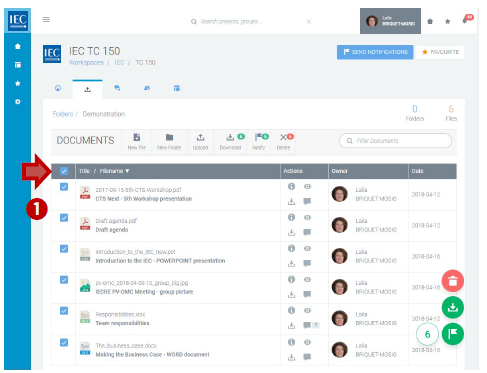Image resolution: width=487 pixels, height=373 pixels.
Task: Click the red floating trash delete button
Action: click(452, 281)
